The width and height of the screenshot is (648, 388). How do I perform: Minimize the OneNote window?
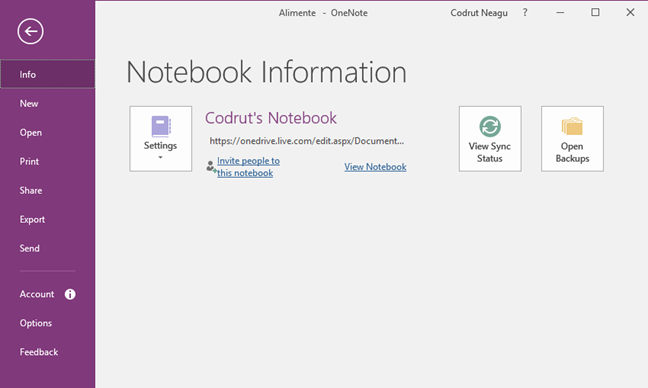[x=560, y=13]
